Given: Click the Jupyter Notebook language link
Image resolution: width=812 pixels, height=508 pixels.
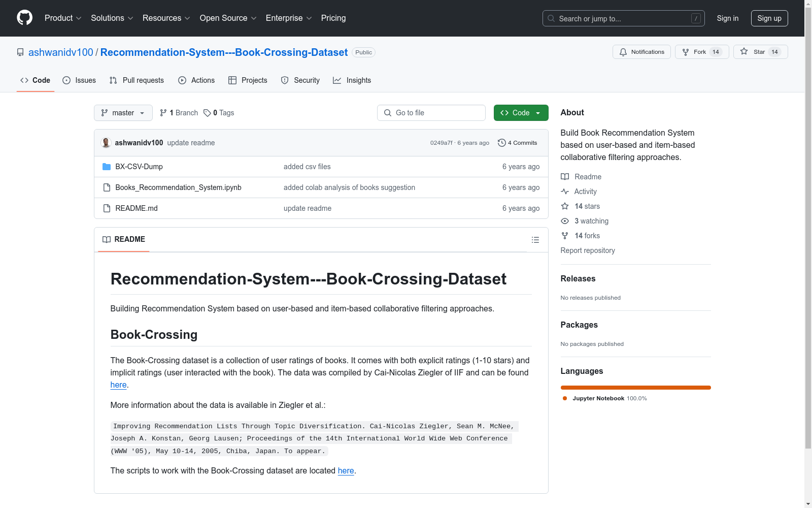Looking at the screenshot, I should click(604, 398).
